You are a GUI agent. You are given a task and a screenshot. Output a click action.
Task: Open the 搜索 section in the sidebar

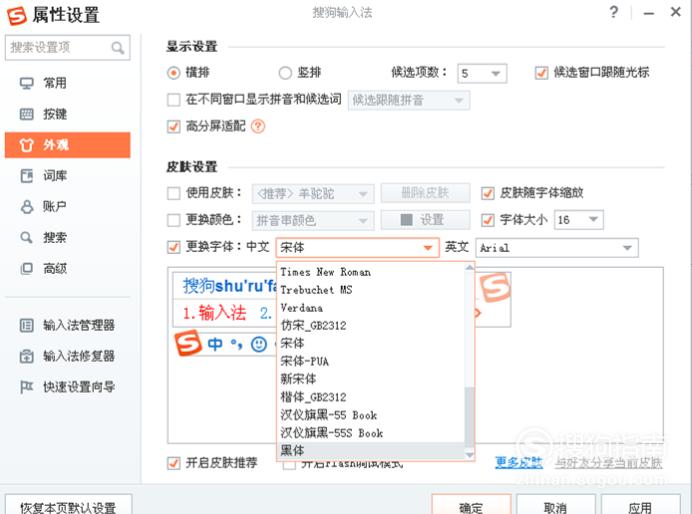(x=68, y=237)
